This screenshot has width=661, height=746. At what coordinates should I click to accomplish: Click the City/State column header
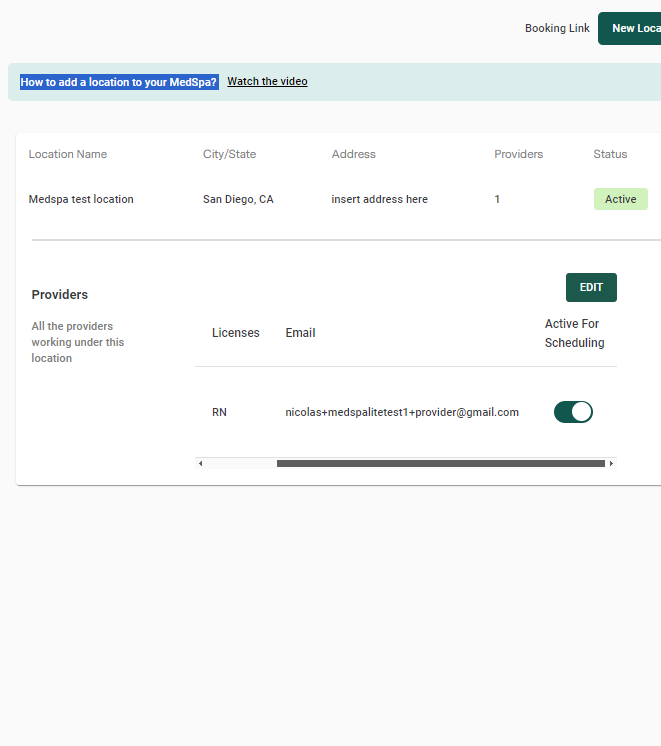pos(229,154)
